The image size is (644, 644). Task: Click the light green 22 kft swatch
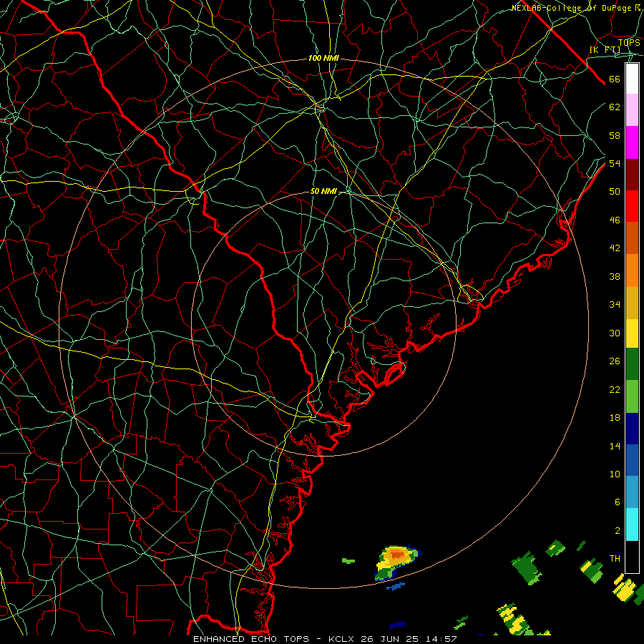pos(632,396)
